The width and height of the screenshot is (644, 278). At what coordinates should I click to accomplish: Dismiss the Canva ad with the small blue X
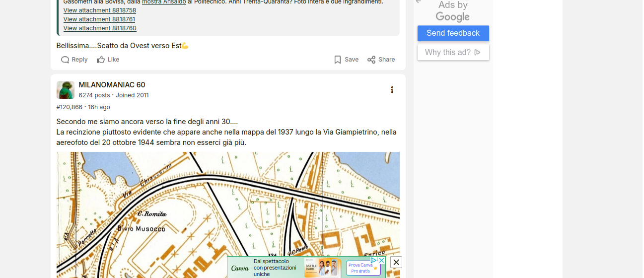[381, 260]
